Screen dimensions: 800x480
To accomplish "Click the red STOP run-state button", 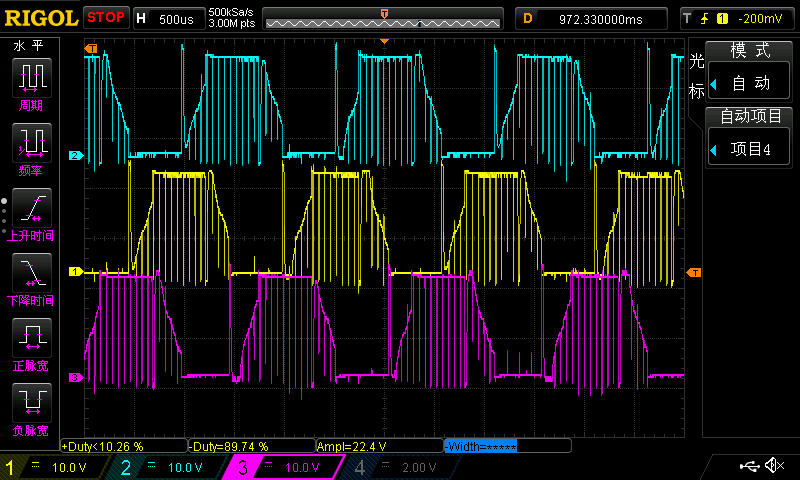I will [106, 17].
